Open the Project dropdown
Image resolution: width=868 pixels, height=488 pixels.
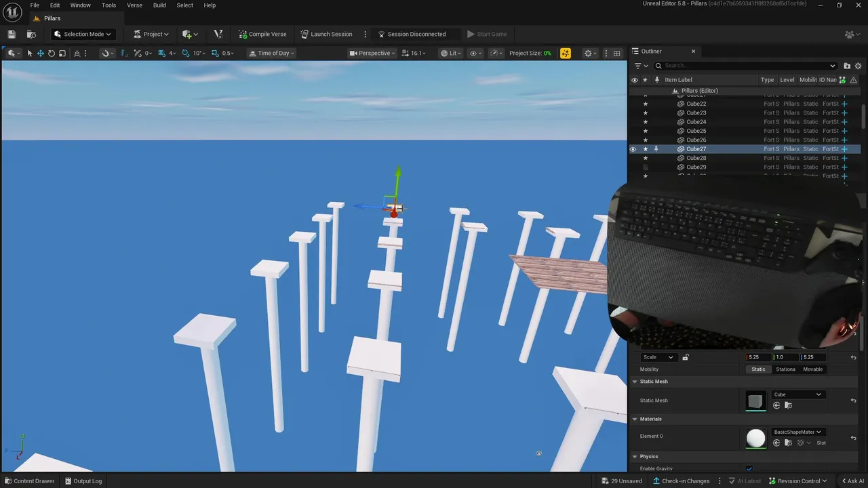click(x=151, y=34)
